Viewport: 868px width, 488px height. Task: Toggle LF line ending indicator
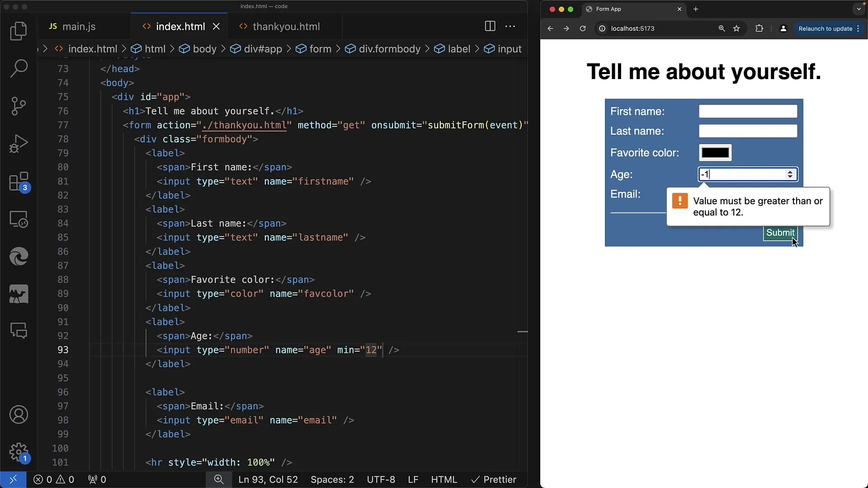[413, 480]
